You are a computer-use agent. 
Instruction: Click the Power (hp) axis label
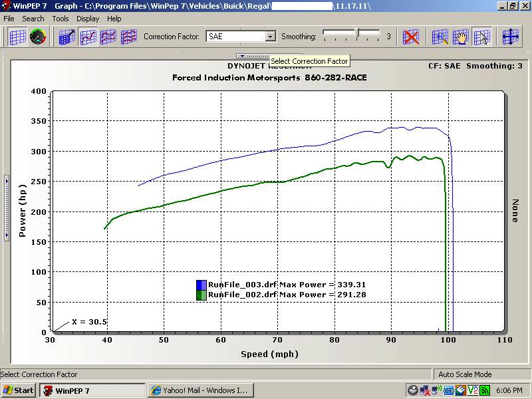[23, 211]
